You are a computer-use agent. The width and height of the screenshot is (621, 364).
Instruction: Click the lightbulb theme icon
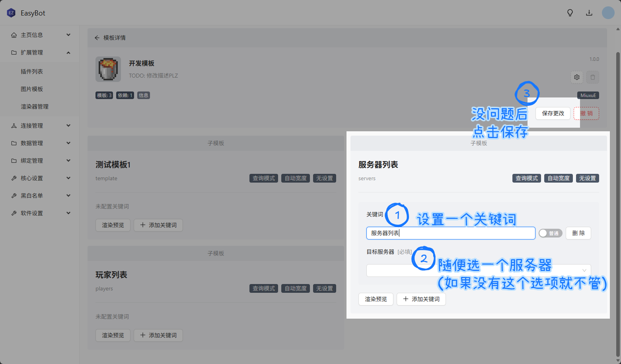570,13
